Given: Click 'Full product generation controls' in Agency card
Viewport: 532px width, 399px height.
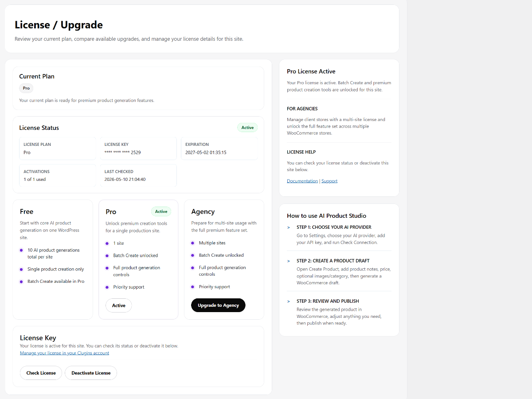Looking at the screenshot, I should coord(222,271).
